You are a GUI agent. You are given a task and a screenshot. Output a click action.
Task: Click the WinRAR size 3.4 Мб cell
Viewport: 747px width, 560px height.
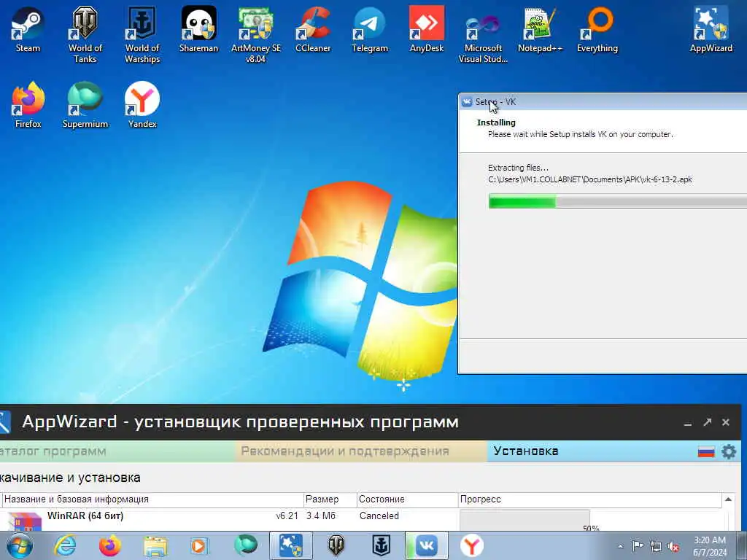(x=321, y=516)
